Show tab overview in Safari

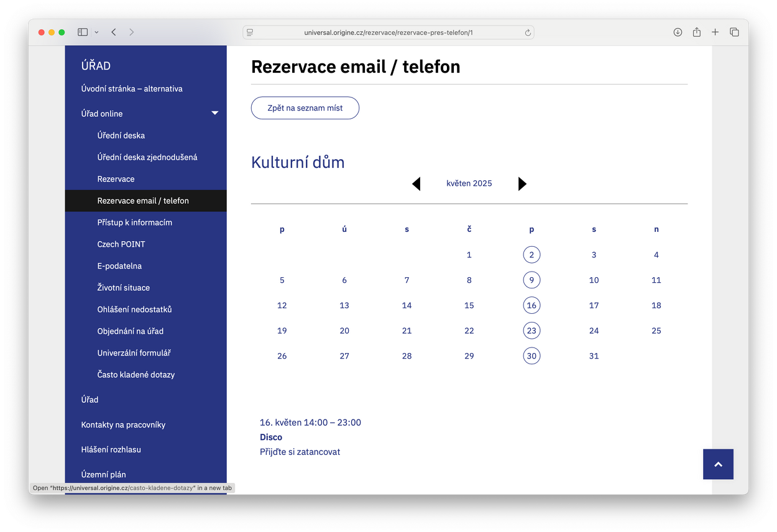(734, 32)
